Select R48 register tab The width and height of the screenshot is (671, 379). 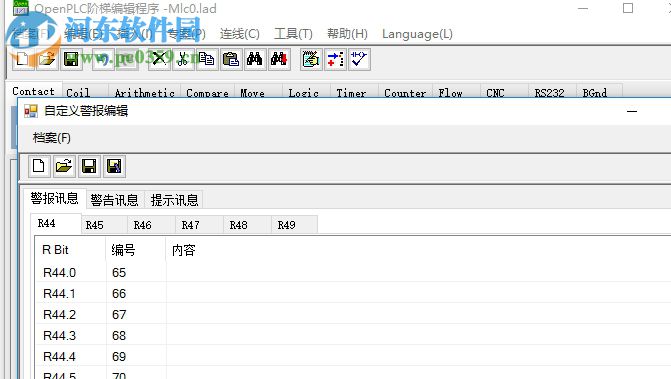(247, 225)
